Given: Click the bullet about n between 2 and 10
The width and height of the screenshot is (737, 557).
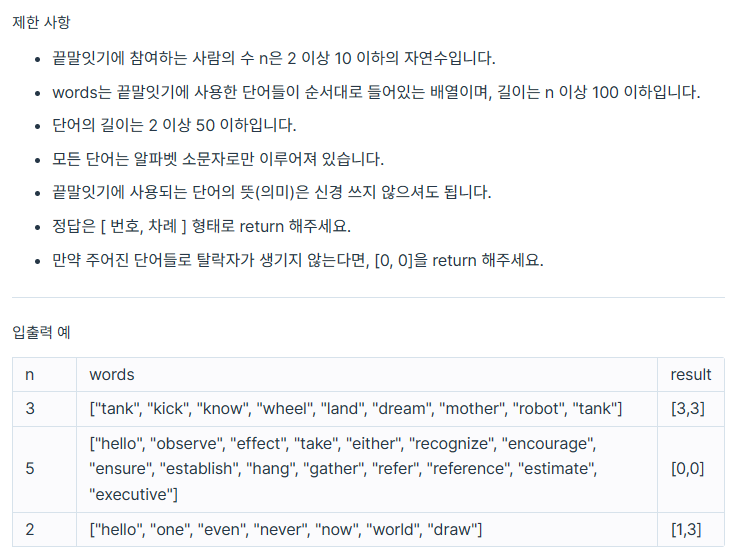Looking at the screenshot, I should pyautogui.click(x=274, y=58).
